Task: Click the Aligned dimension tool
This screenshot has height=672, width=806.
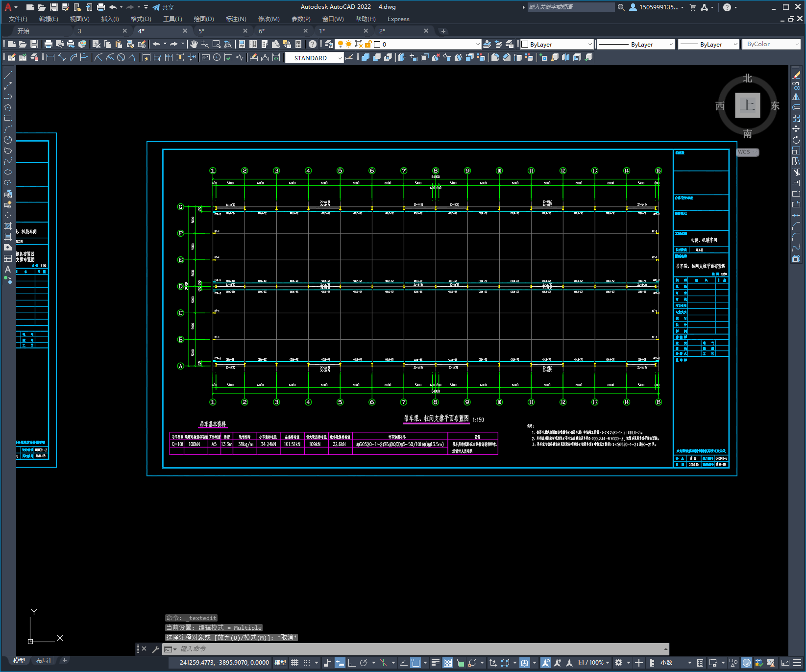Action: (x=62, y=57)
